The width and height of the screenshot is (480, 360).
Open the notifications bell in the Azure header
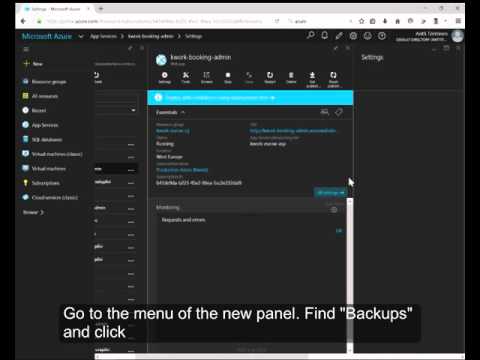coord(325,35)
